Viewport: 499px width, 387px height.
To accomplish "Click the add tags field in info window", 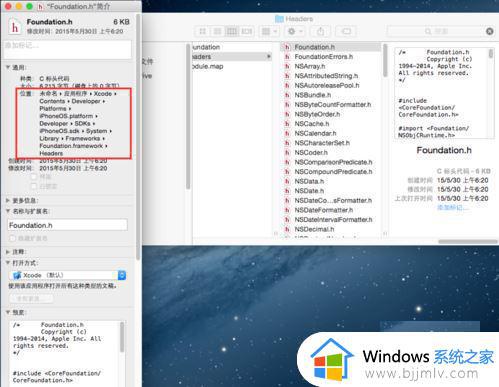I will point(68,49).
